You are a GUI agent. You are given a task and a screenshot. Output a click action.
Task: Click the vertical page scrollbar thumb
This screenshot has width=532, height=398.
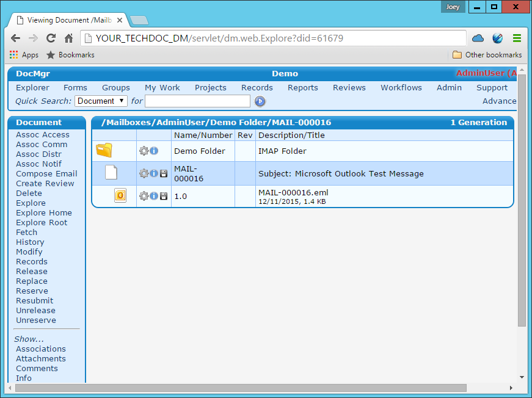pos(522,200)
